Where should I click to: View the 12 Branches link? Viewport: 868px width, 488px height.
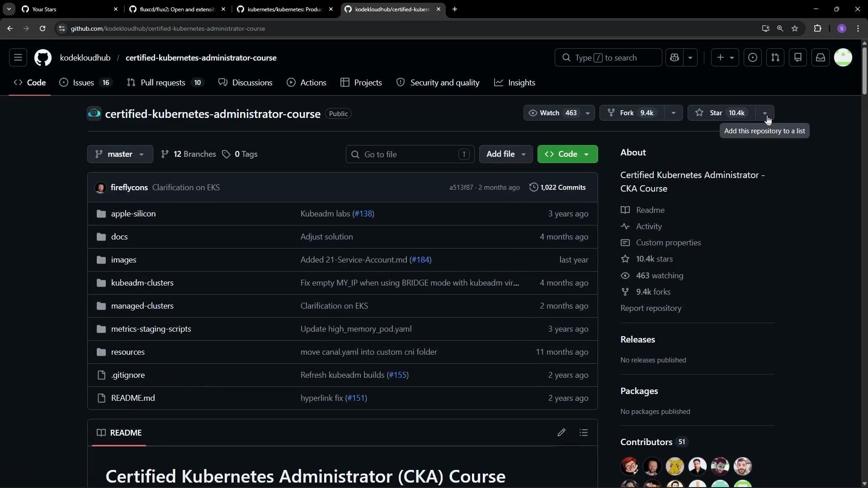click(x=189, y=154)
